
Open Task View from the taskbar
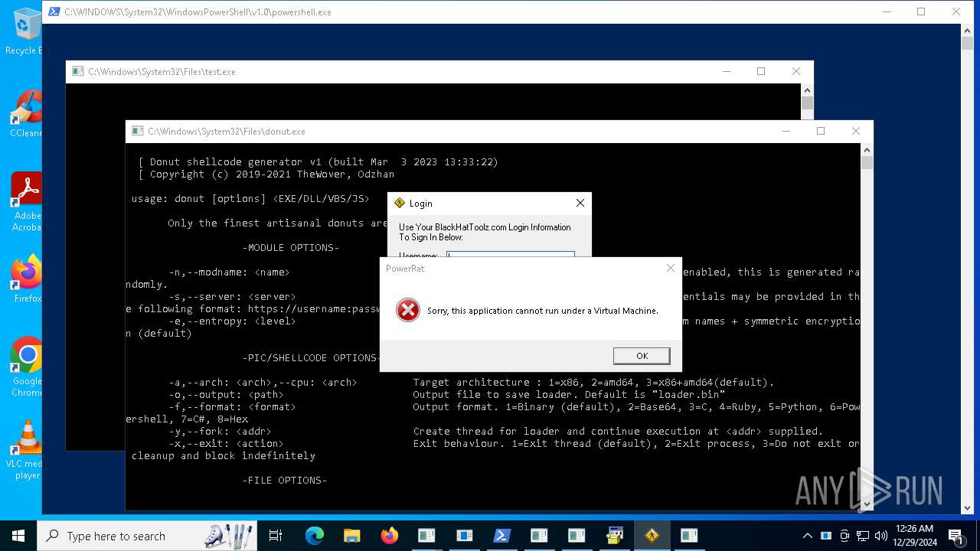pos(276,536)
